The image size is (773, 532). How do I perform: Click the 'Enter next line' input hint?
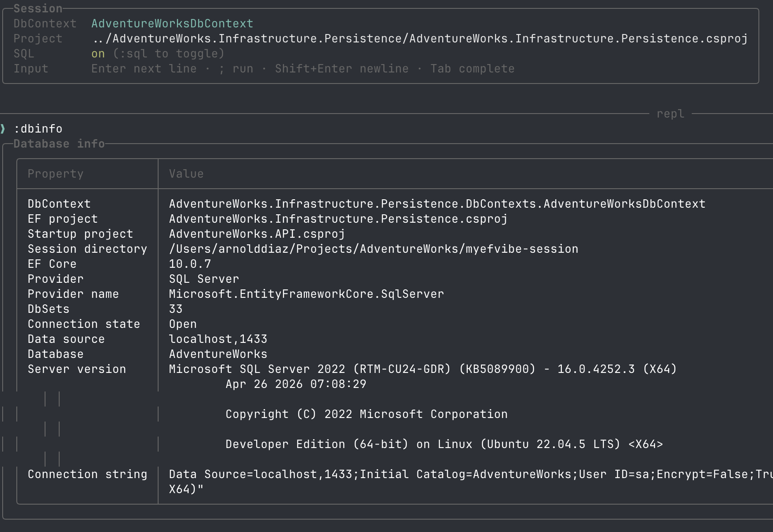tap(144, 68)
